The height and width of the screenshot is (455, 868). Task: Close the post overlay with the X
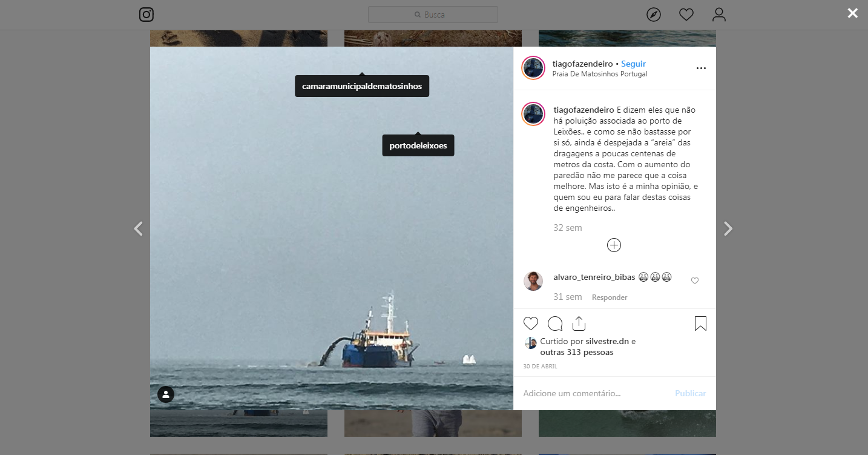[853, 13]
